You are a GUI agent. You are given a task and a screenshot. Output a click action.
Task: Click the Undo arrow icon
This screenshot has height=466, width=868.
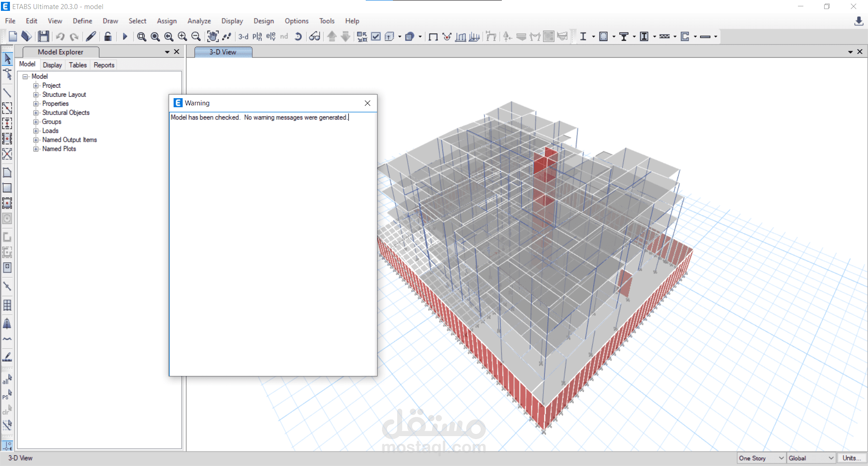pyautogui.click(x=60, y=37)
